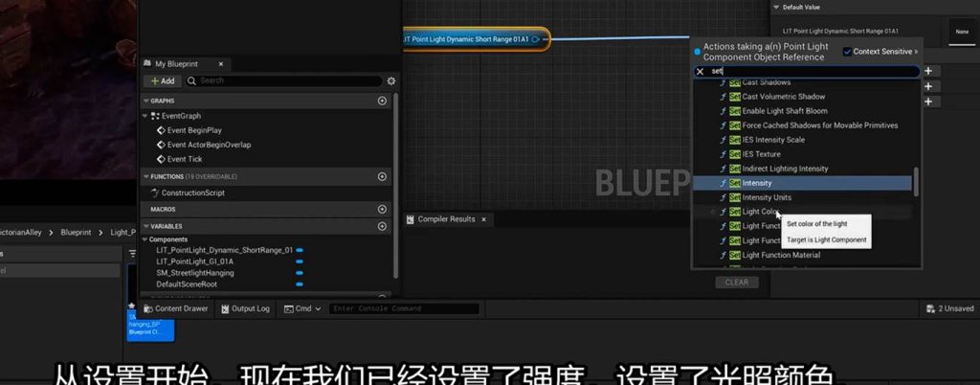Click the Content Drawer icon
This screenshot has height=385, width=980.
pos(148,309)
